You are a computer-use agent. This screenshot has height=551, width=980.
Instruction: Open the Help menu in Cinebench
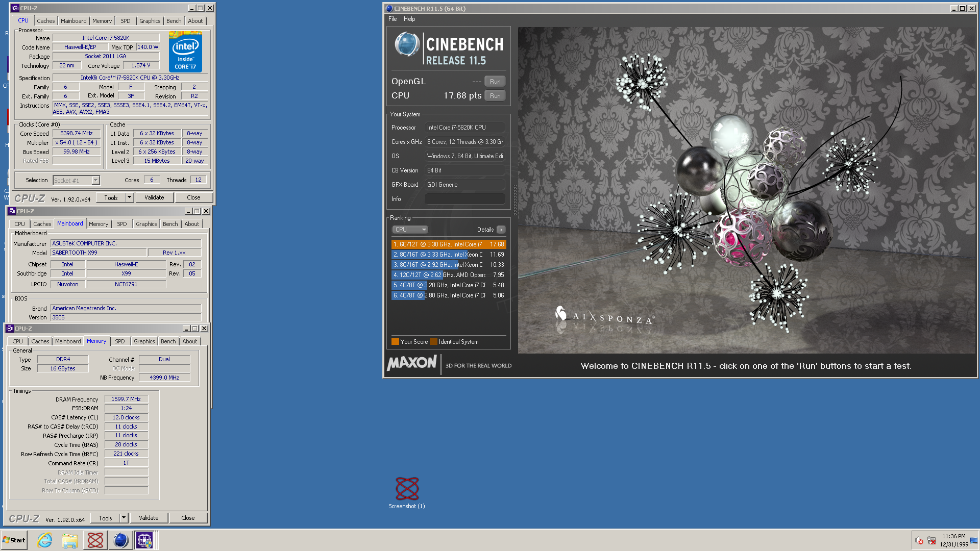(x=409, y=19)
